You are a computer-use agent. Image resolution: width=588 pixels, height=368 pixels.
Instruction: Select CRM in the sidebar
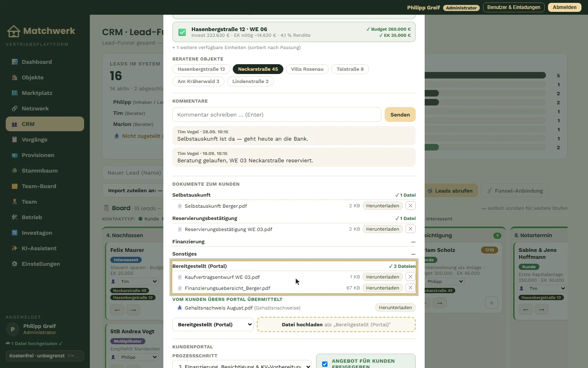pyautogui.click(x=45, y=124)
